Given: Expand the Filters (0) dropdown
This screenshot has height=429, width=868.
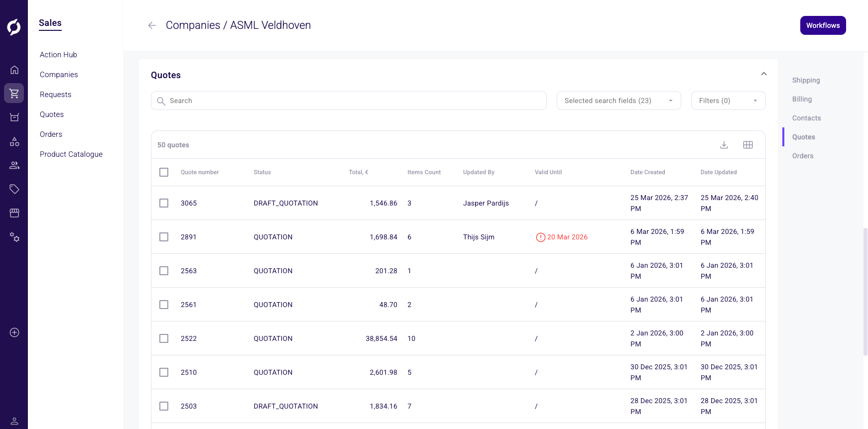Looking at the screenshot, I should pos(728,101).
